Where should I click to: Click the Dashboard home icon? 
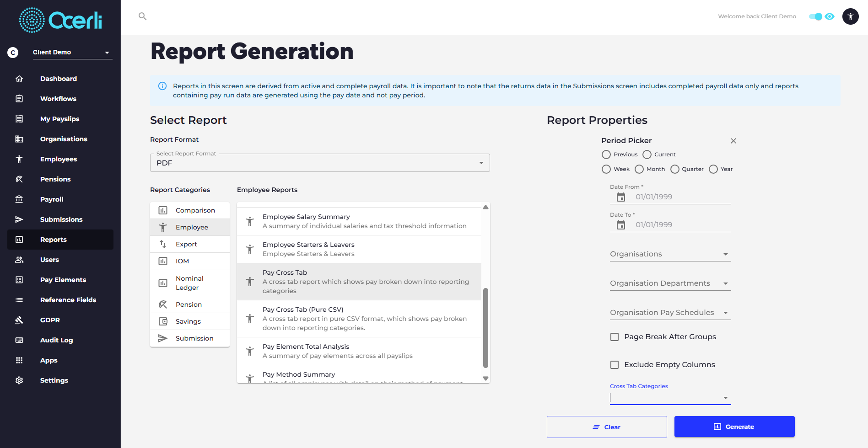[19, 79]
